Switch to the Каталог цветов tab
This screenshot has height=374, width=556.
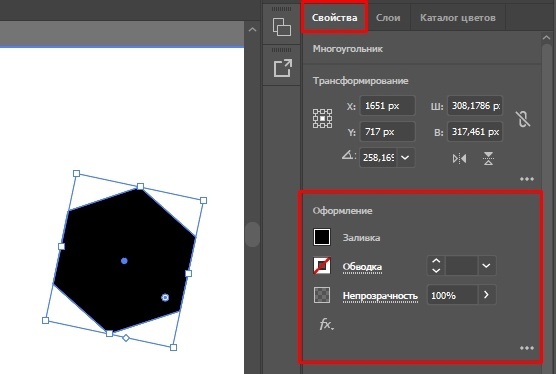tap(458, 18)
